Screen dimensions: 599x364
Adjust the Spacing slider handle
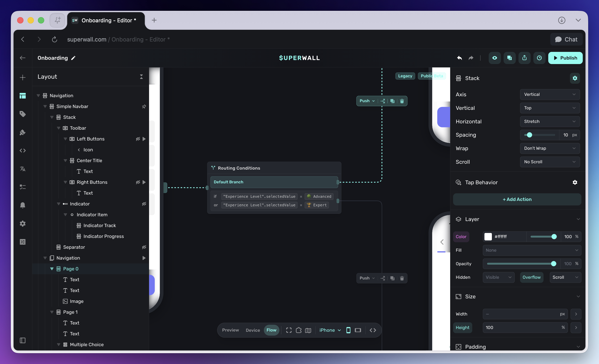529,135
